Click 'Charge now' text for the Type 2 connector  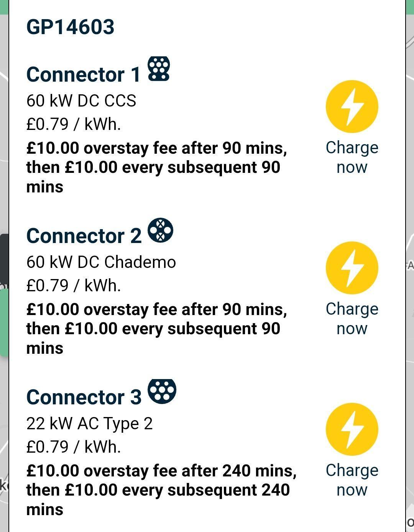352,480
